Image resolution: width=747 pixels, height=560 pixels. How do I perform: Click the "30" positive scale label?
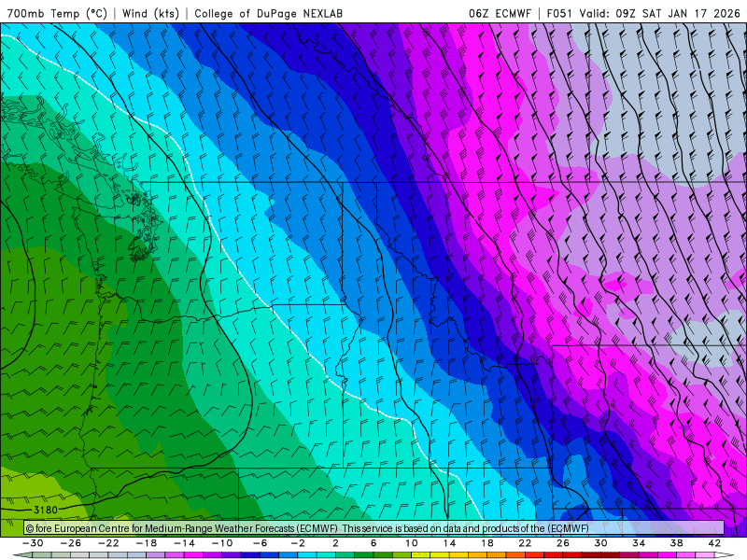pyautogui.click(x=600, y=543)
